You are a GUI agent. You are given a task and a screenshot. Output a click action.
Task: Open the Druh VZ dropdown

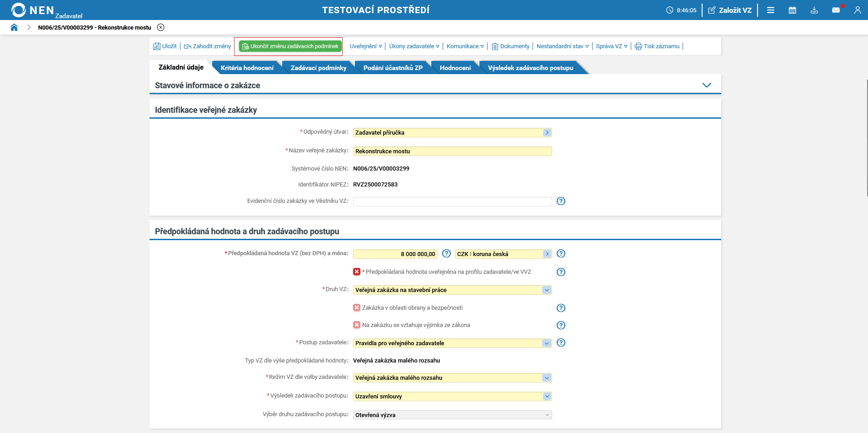coord(547,290)
